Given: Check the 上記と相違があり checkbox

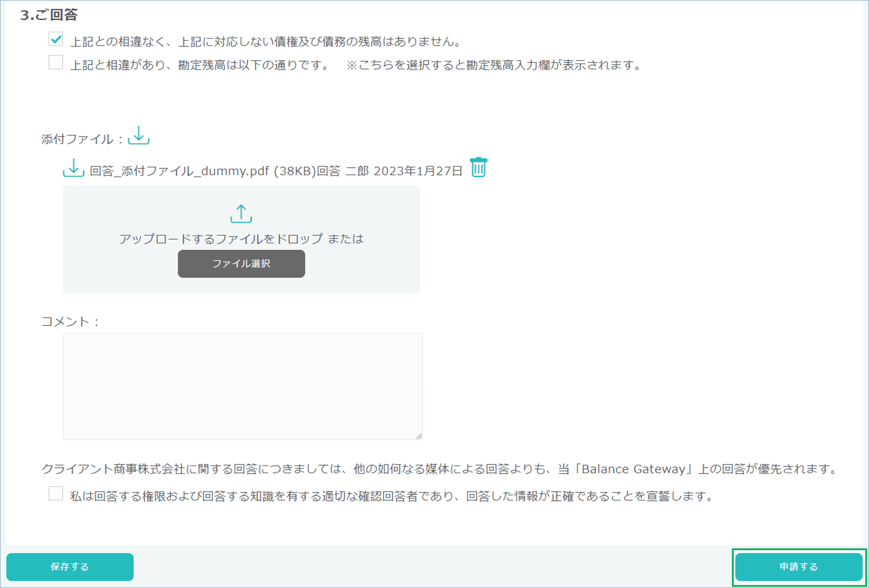Looking at the screenshot, I should point(56,62).
